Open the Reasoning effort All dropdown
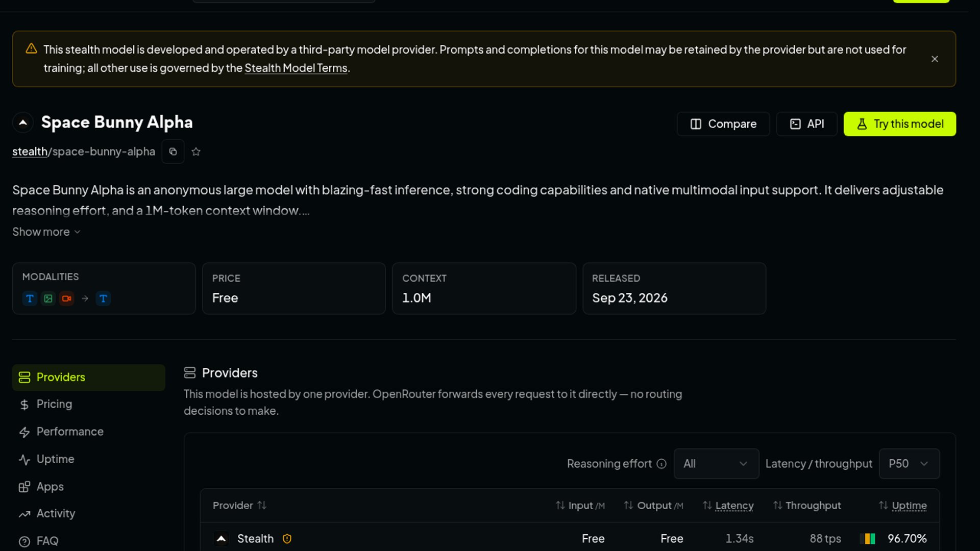The image size is (980, 551). point(716,464)
